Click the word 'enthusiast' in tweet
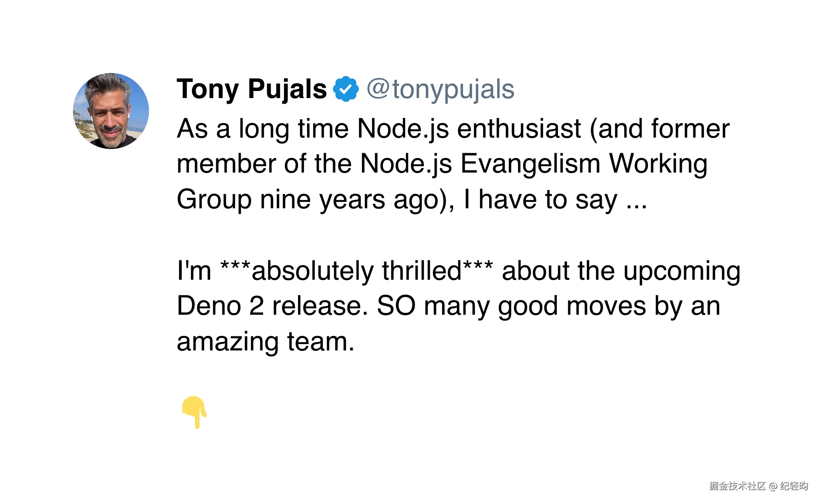The height and width of the screenshot is (504, 821). pyautogui.click(x=519, y=128)
